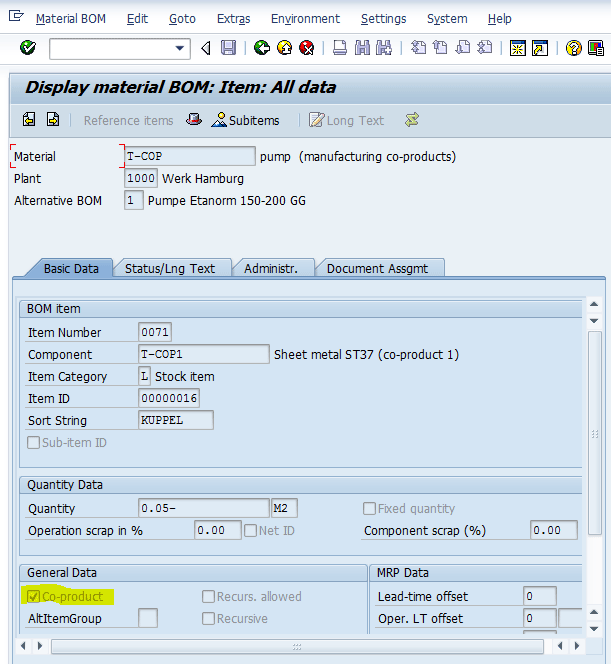611x664 pixels.
Task: Click the green Back arrow icon
Action: coord(262,48)
